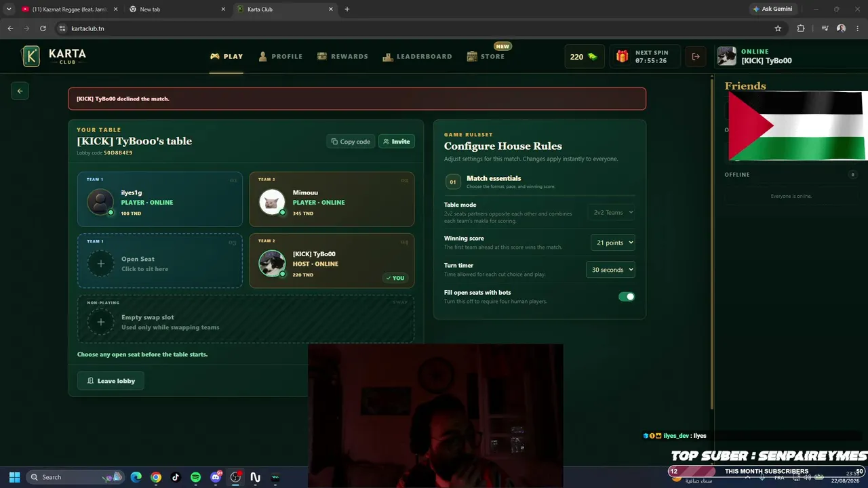Click the Friends panel heading
This screenshot has width=868, height=488.
tap(745, 86)
